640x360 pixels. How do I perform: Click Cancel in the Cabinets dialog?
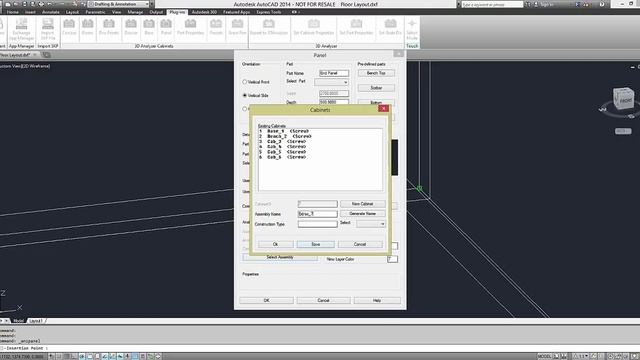[360, 244]
